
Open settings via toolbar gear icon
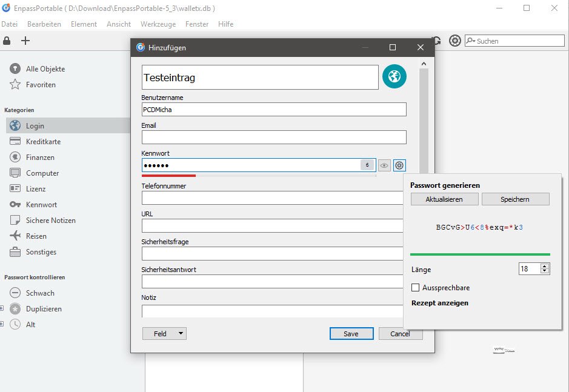[454, 41]
